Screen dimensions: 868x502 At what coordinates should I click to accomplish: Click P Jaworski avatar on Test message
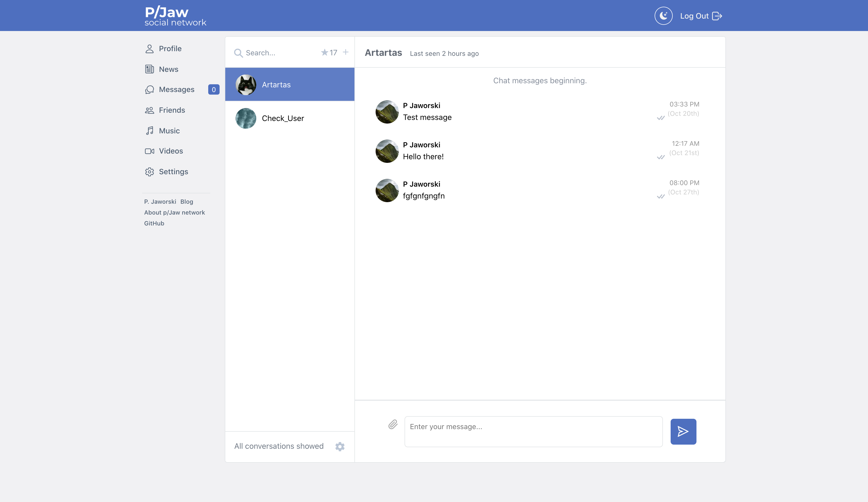387,112
